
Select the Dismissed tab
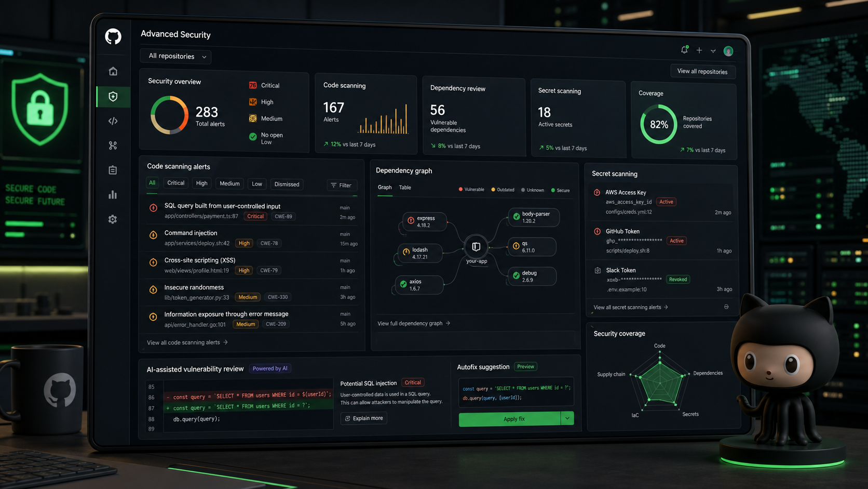click(x=287, y=184)
